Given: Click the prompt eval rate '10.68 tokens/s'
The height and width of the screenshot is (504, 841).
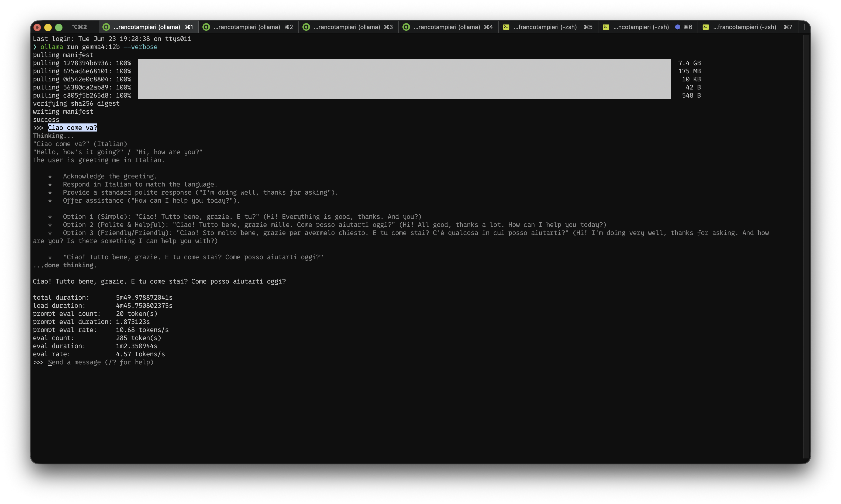Looking at the screenshot, I should click(x=142, y=330).
